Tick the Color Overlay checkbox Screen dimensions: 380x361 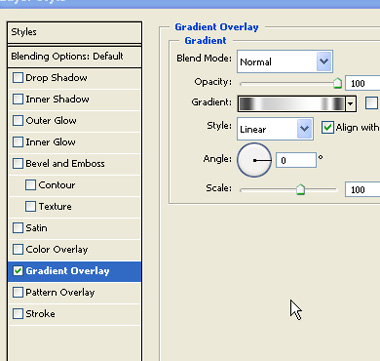pos(18,249)
